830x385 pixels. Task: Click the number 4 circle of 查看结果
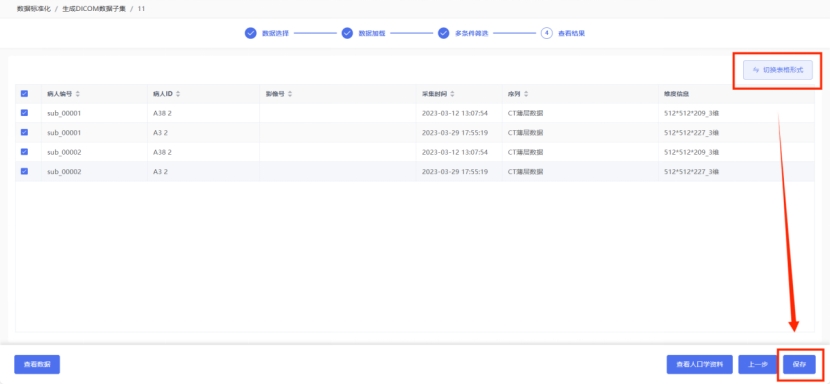coord(546,33)
